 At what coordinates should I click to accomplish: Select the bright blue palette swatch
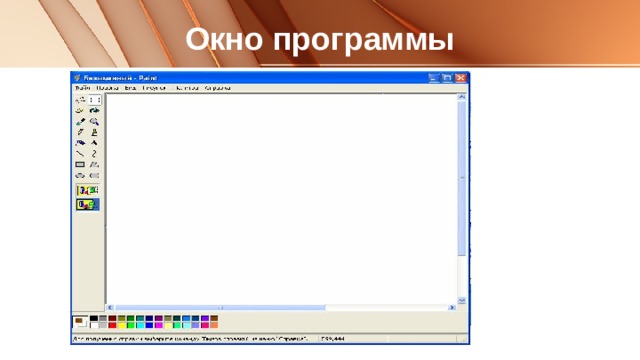pyautogui.click(x=149, y=325)
